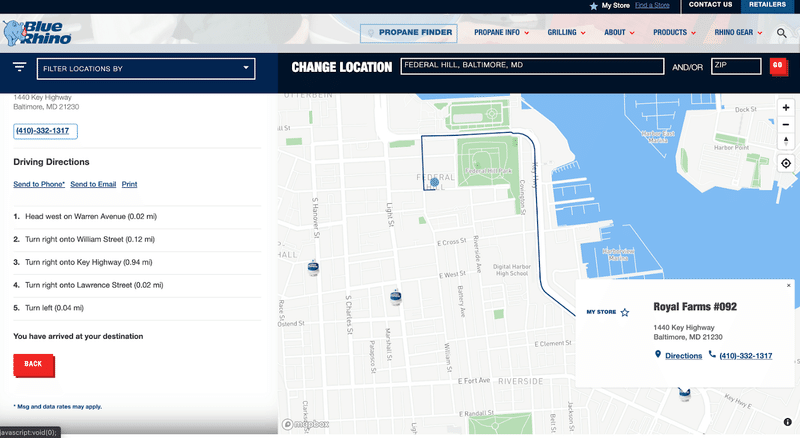Focus the location field showing Federal Hill
Image resolution: width=800 pixels, height=438 pixels.
click(532, 66)
